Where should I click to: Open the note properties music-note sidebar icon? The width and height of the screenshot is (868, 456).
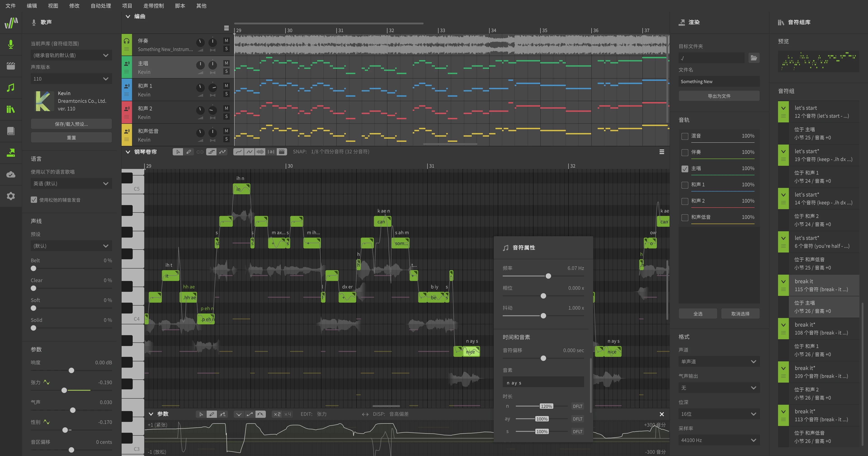11,88
